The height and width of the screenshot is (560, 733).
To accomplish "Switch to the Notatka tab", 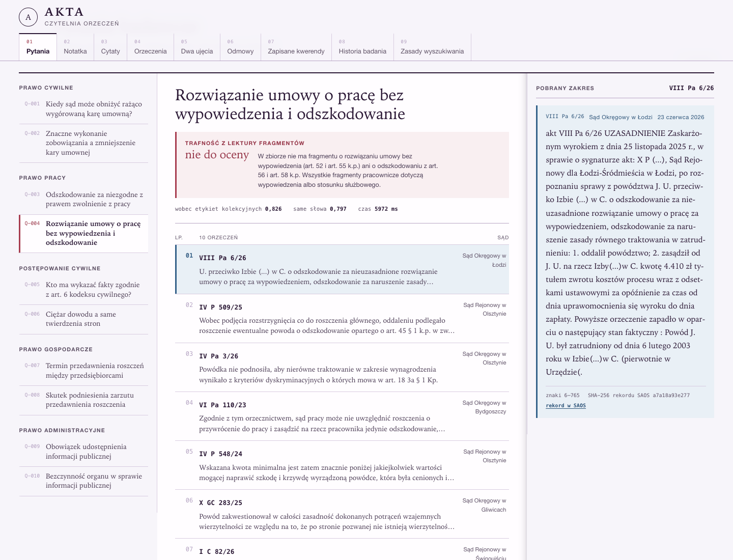I will [75, 47].
